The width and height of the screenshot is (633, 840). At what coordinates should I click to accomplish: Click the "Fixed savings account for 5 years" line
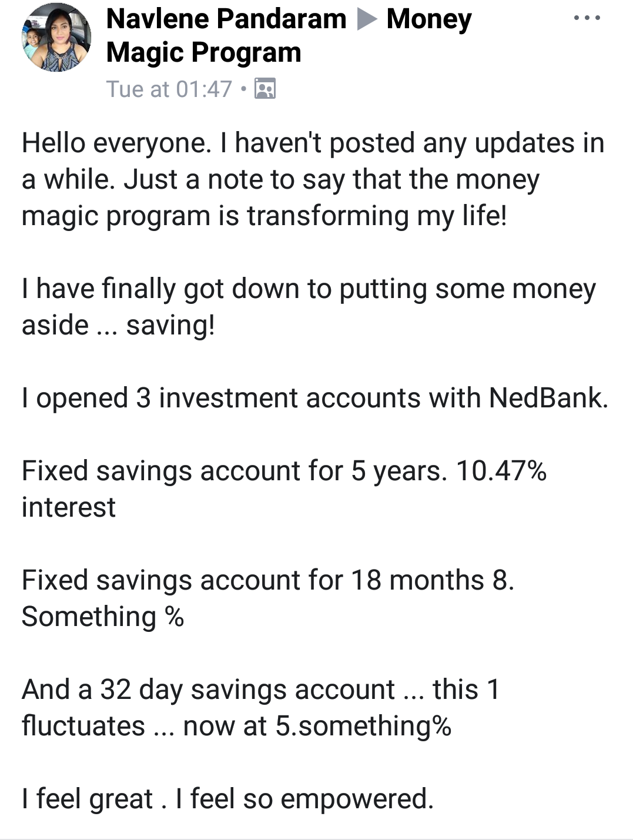tap(234, 471)
